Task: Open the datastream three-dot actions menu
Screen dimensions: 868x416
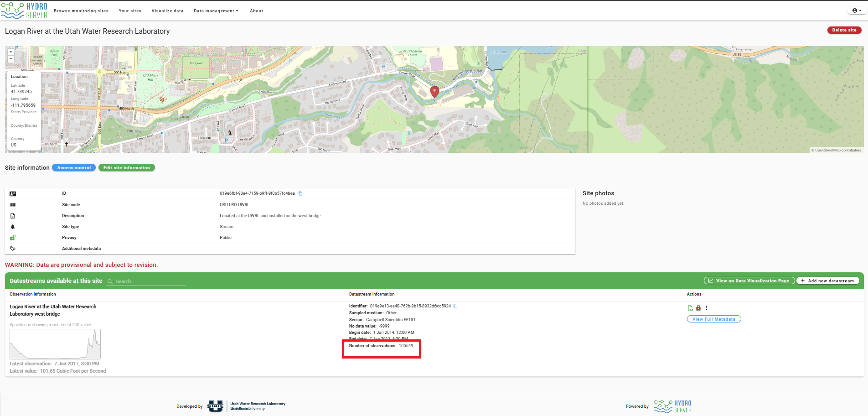Action: (707, 308)
